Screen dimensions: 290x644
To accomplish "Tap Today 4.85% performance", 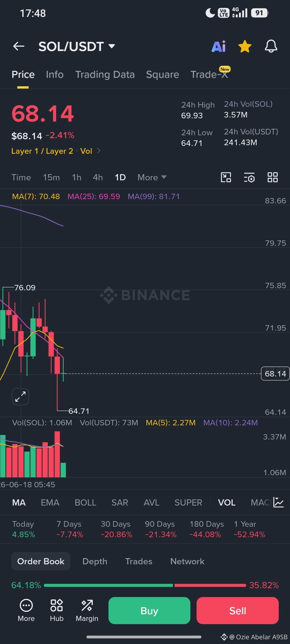I will coord(23,529).
